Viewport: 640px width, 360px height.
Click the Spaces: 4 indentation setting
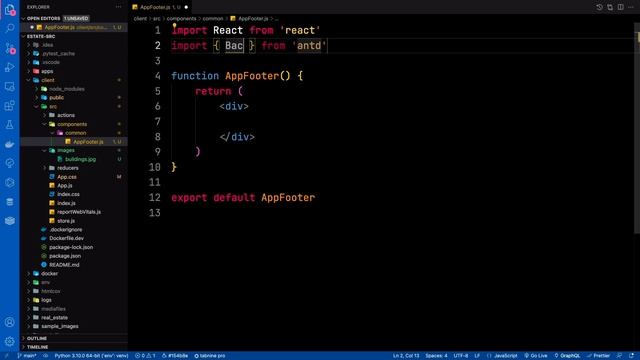click(436, 356)
